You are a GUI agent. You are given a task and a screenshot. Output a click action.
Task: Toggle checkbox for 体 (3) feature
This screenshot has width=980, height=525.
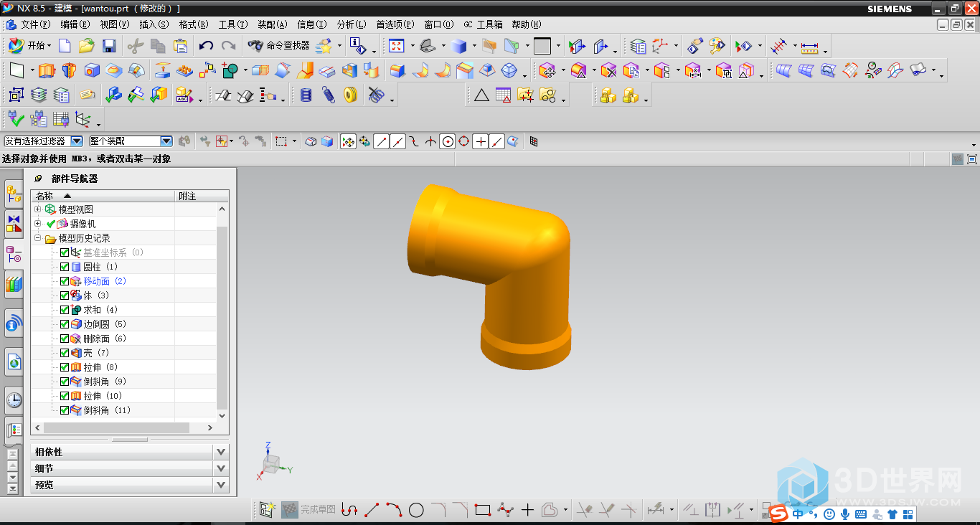click(x=65, y=295)
